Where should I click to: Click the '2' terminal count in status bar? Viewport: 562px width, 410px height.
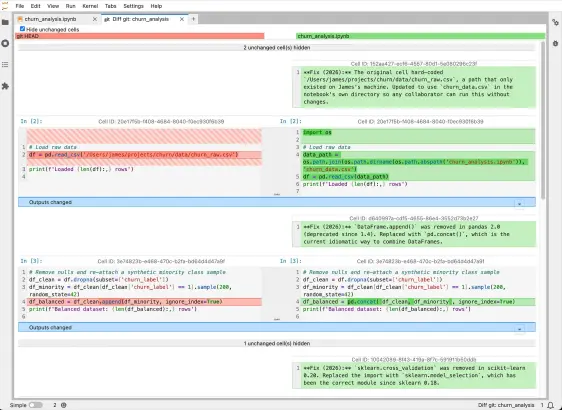tap(55, 405)
